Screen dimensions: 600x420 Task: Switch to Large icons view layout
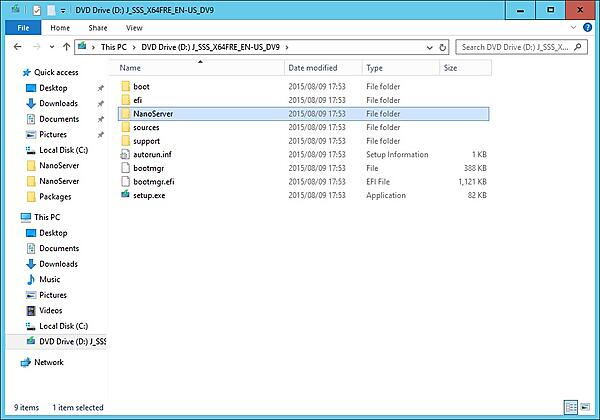(585, 407)
